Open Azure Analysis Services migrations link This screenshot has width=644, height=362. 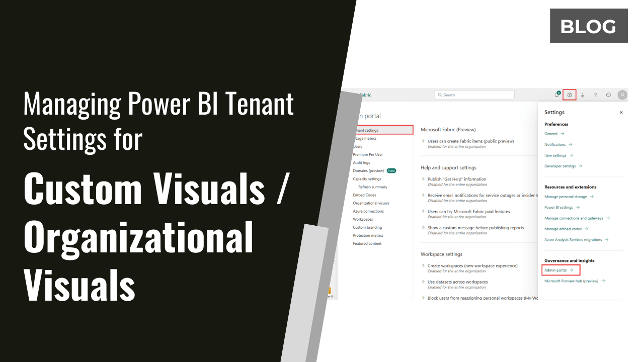coord(577,240)
